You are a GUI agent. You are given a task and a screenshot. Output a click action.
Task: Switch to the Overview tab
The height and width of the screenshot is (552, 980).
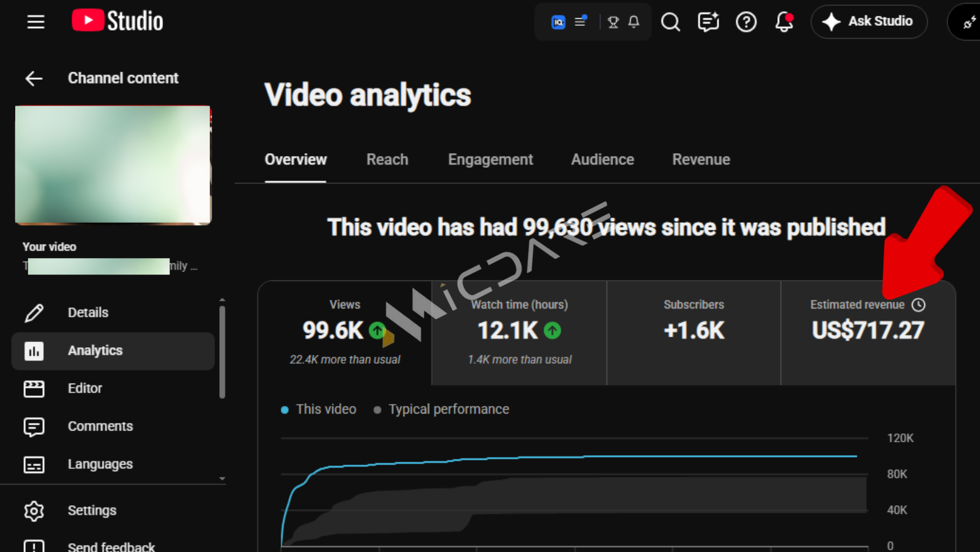click(295, 160)
